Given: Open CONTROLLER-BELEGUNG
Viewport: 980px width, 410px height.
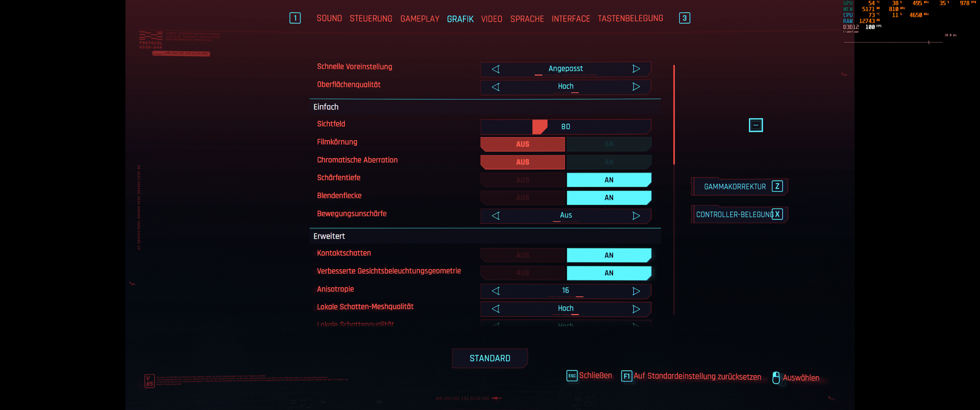Looking at the screenshot, I should pyautogui.click(x=739, y=214).
